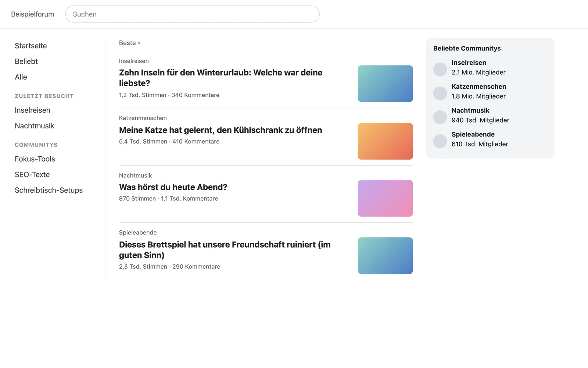
Task: Go to Startseite in the sidebar
Action: [31, 46]
